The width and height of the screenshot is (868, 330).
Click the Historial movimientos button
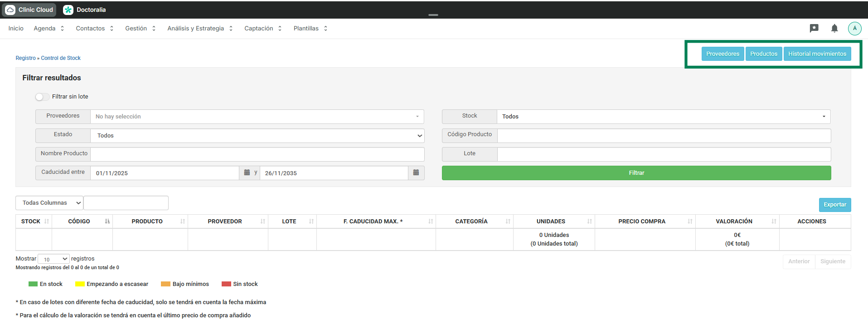(817, 54)
